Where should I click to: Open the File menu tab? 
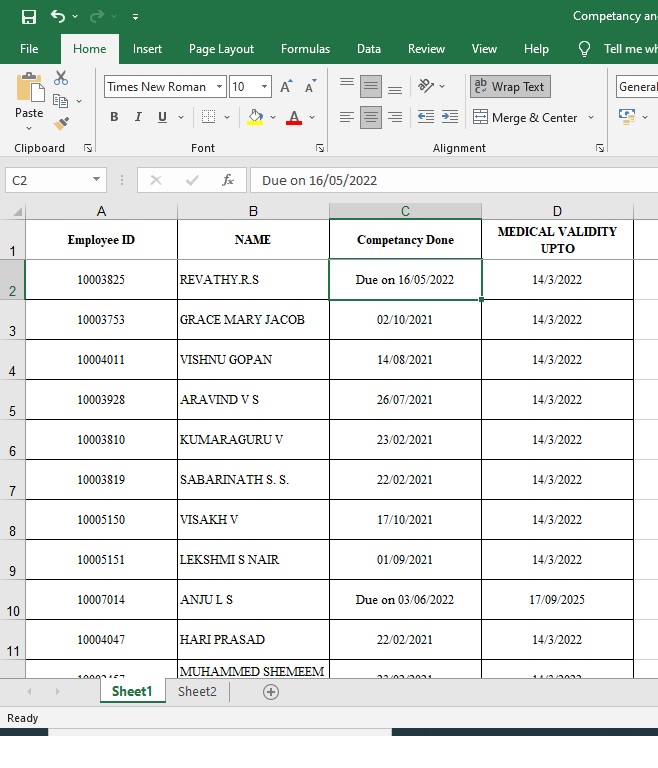coord(29,49)
